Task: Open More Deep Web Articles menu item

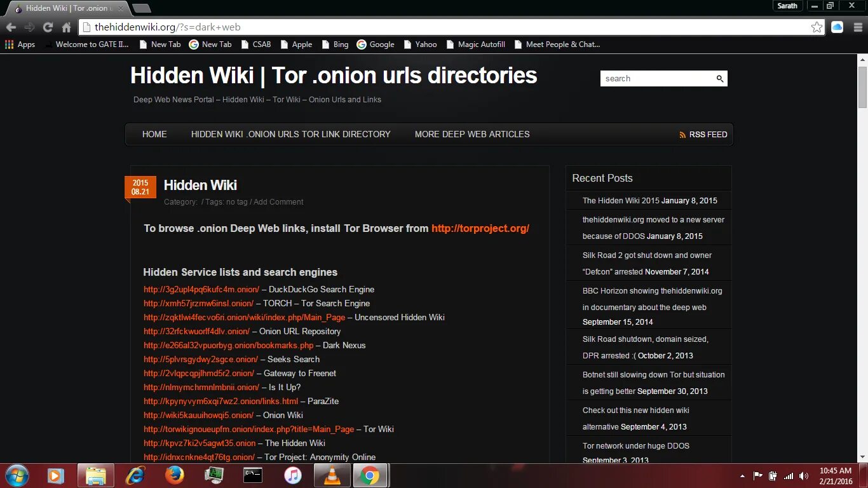Action: (472, 134)
